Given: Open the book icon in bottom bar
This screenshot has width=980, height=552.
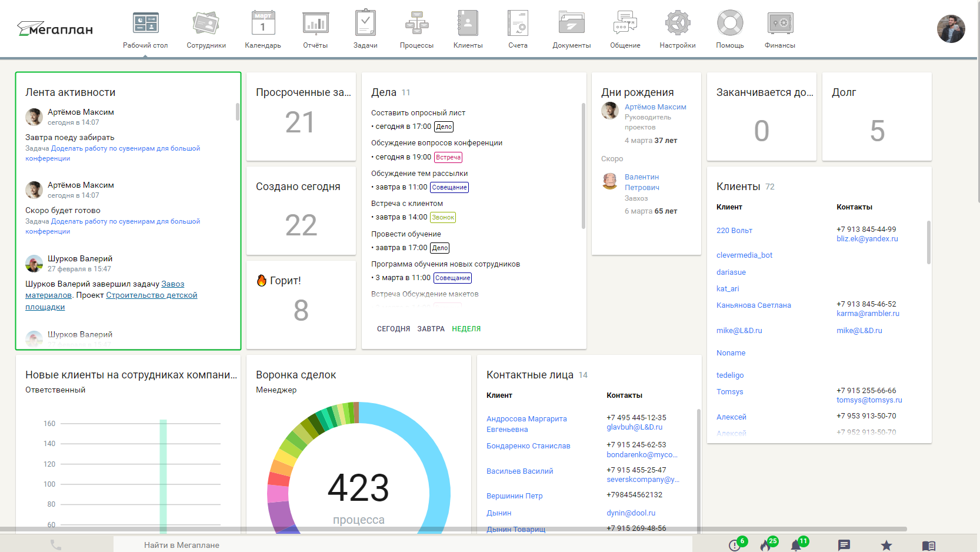Looking at the screenshot, I should (x=929, y=546).
